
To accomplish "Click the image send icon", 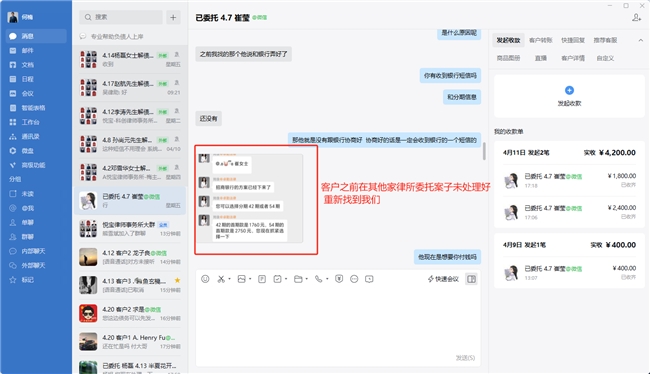I will click(x=242, y=279).
